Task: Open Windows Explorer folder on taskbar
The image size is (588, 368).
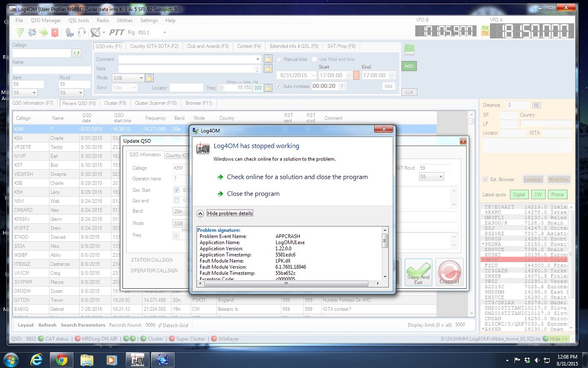Action: (x=87, y=360)
